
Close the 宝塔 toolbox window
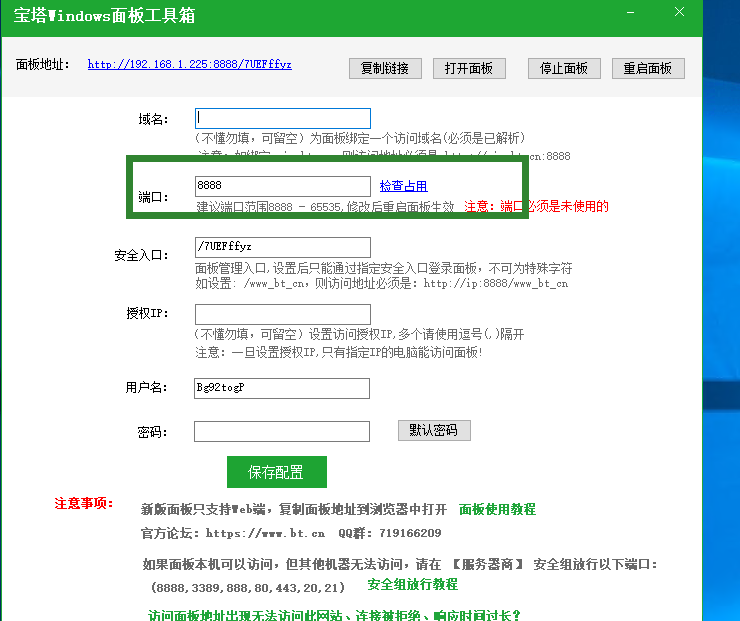point(679,12)
